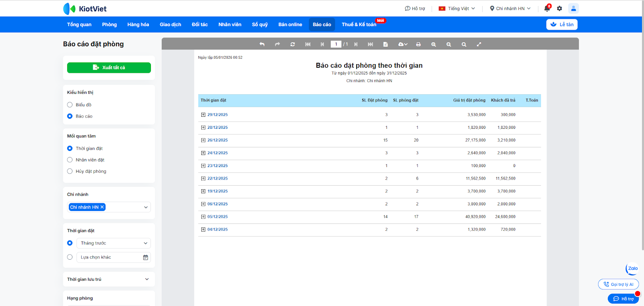
Task: Open Tổng quan menu
Action: coord(79,25)
